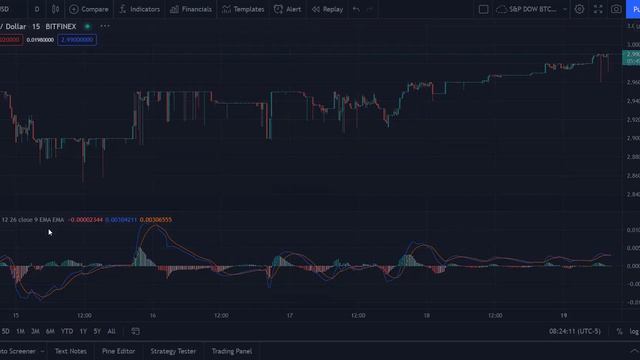Open the Financials panel
Viewport: 640px width, 360px height.
click(191, 9)
